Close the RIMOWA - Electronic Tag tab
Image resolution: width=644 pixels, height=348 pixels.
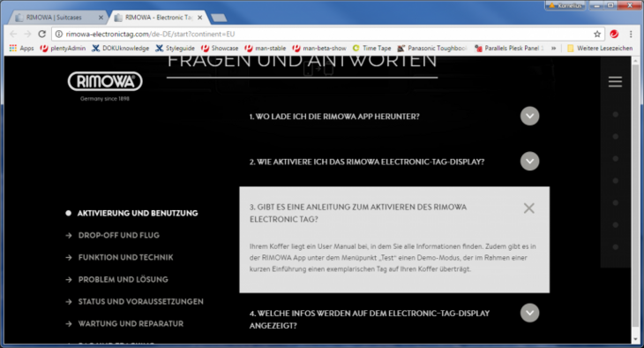200,18
